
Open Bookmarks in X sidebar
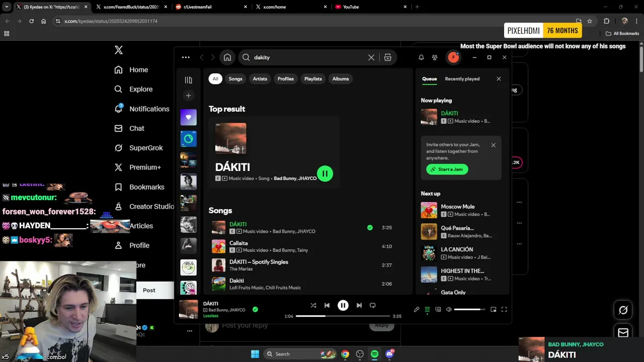click(x=140, y=187)
